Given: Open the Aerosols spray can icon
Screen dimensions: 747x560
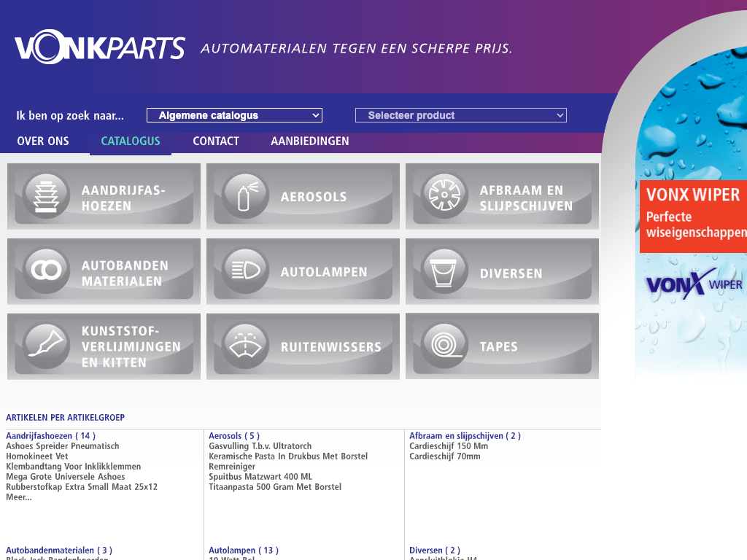Looking at the screenshot, I should (246, 196).
